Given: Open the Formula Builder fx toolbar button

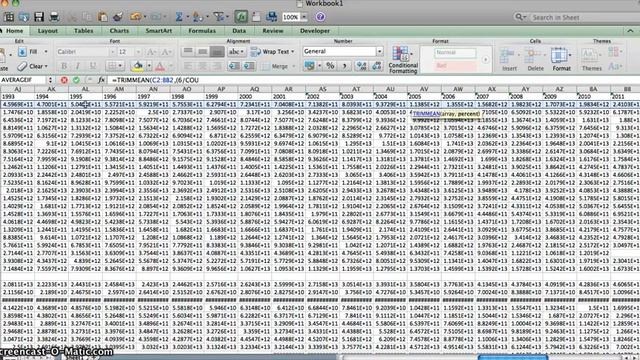Looking at the screenshot, I should [241, 17].
